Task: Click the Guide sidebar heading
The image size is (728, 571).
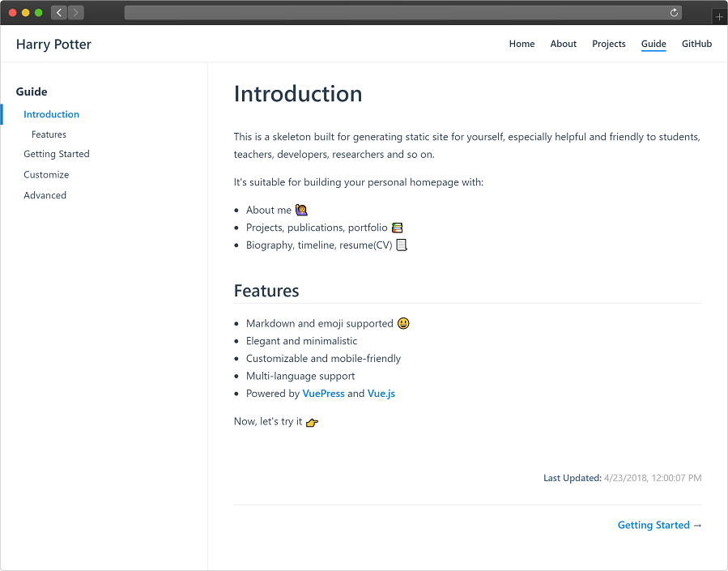Action: click(32, 92)
